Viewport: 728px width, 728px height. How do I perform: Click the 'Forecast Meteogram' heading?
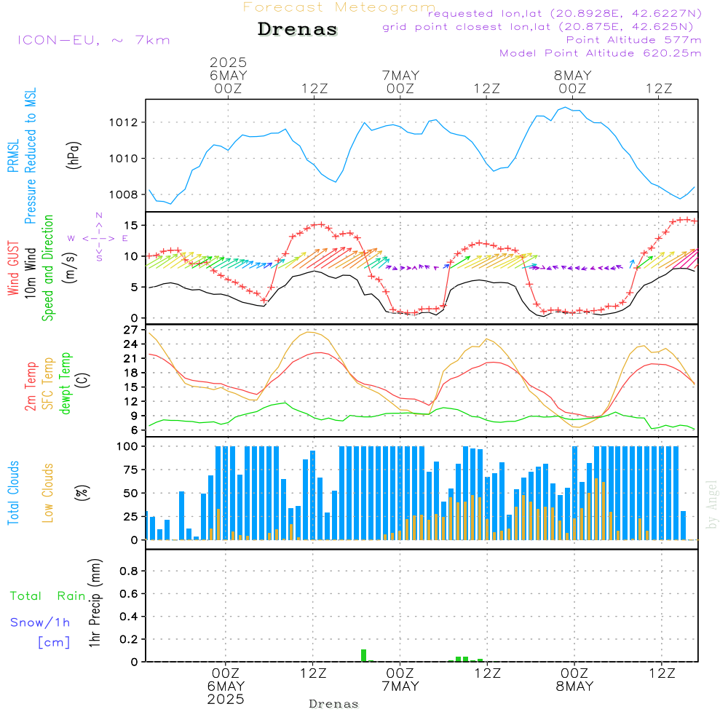click(339, 7)
